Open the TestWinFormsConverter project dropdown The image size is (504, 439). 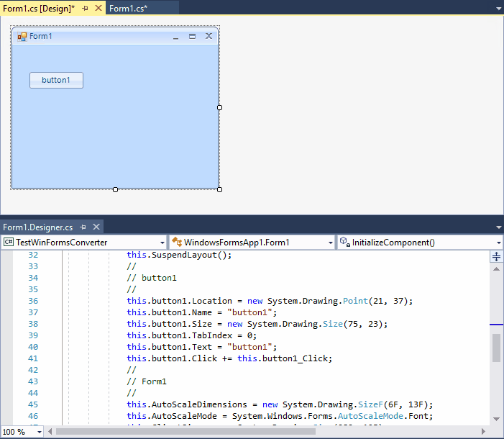click(x=84, y=243)
